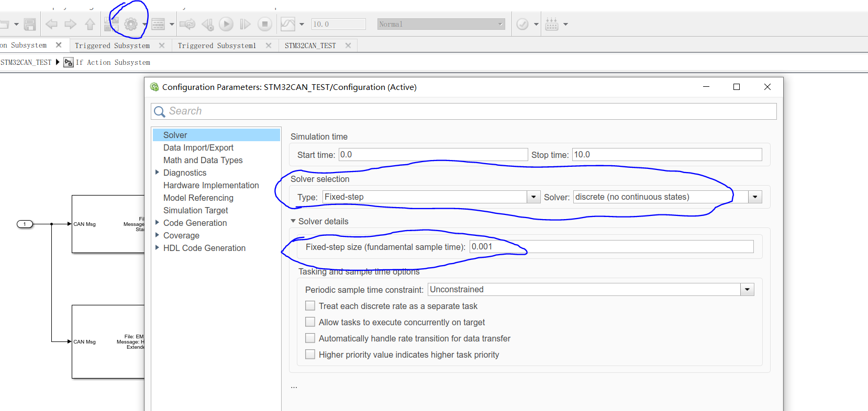Image resolution: width=868 pixels, height=411 pixels.
Task: Click the Start time input field
Action: pos(433,155)
